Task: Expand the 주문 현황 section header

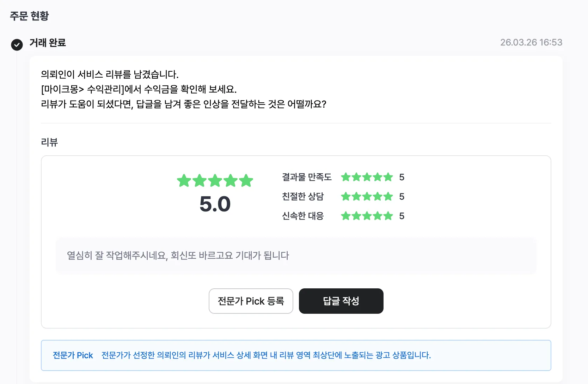Action: point(30,16)
